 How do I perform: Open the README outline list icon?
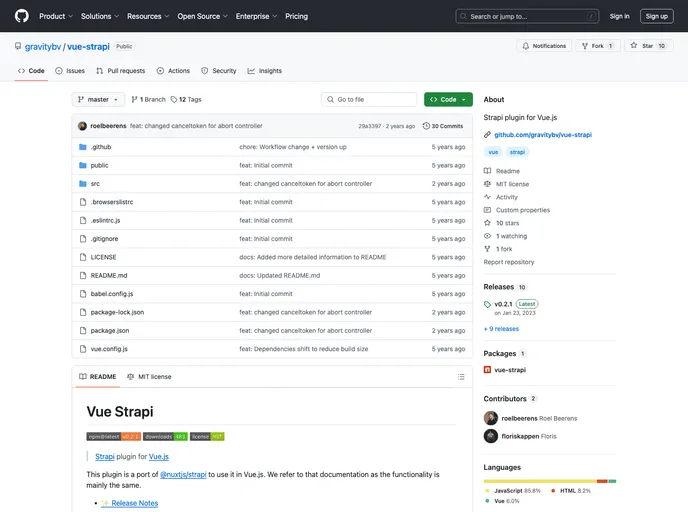point(461,377)
